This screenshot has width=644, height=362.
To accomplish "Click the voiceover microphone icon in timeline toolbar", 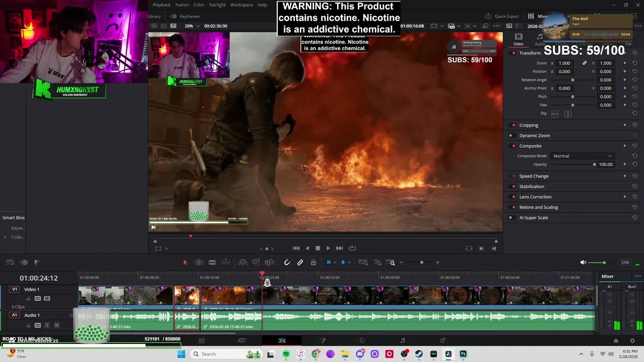I will [37, 262].
